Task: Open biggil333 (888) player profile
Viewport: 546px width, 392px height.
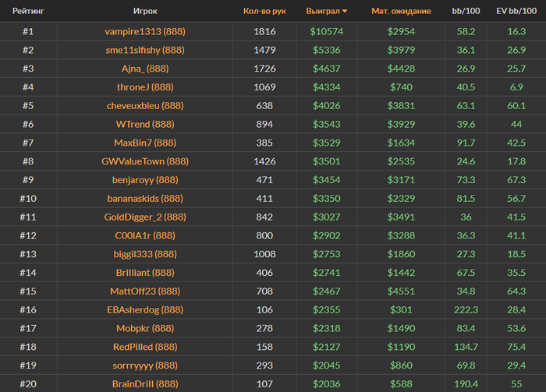Action: click(144, 254)
